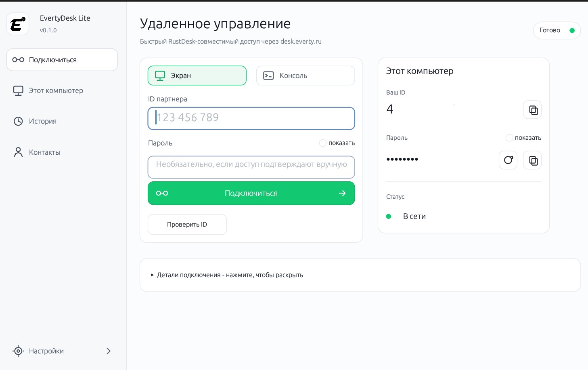Click the gear icon next to Настройки
This screenshot has width=588, height=370.
(18, 351)
